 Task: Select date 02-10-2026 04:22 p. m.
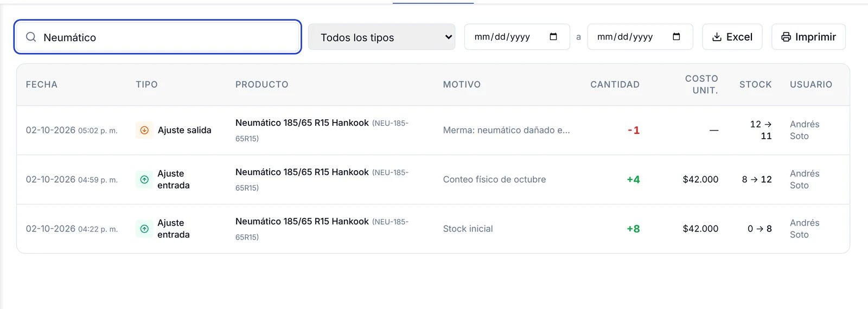[72, 229]
